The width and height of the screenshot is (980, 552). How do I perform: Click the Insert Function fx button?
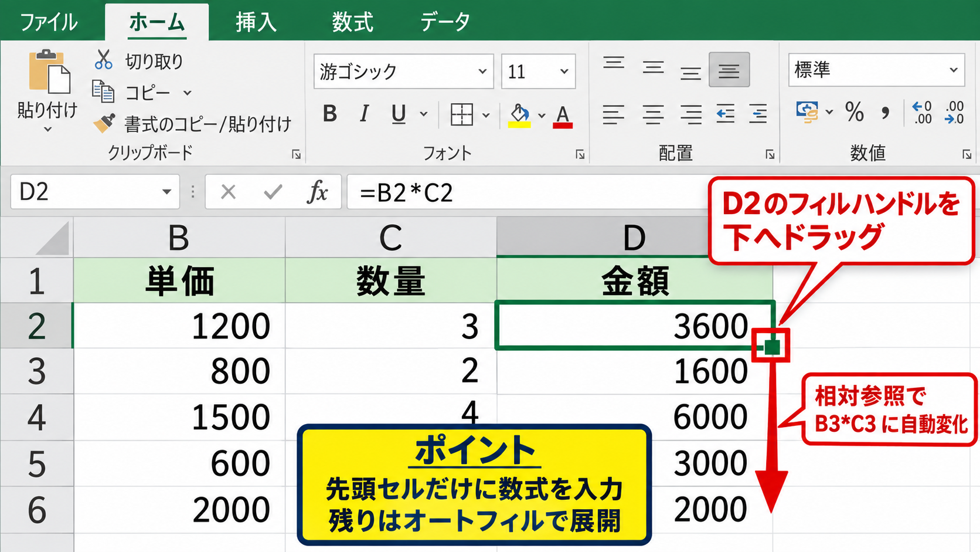(317, 192)
